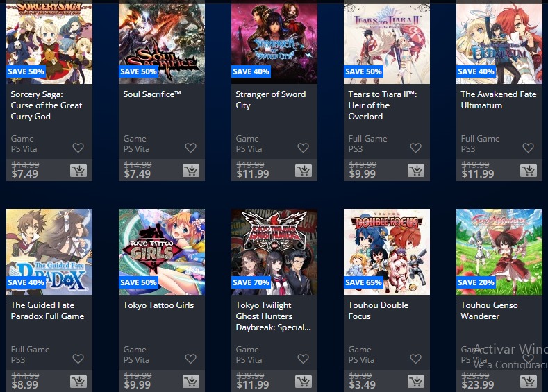Viewport: 548px width, 392px height.
Task: Add Touhou Double Focus to cart
Action: (416, 381)
